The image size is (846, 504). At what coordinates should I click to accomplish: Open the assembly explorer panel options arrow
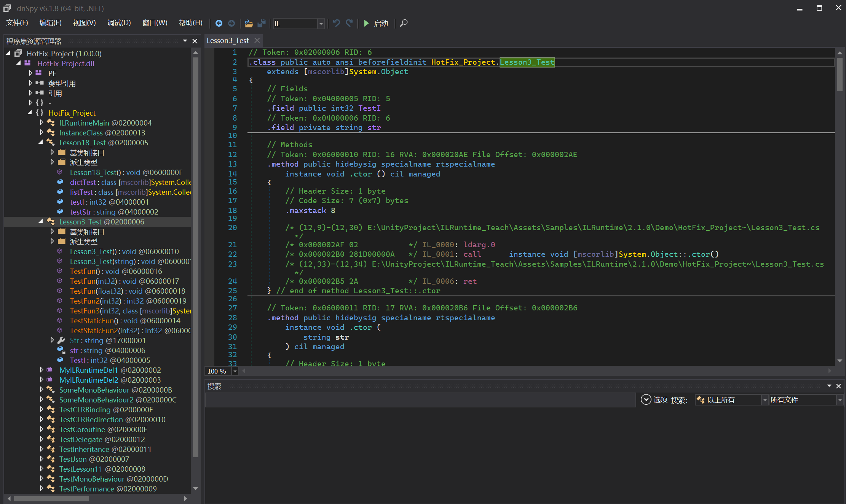[185, 41]
